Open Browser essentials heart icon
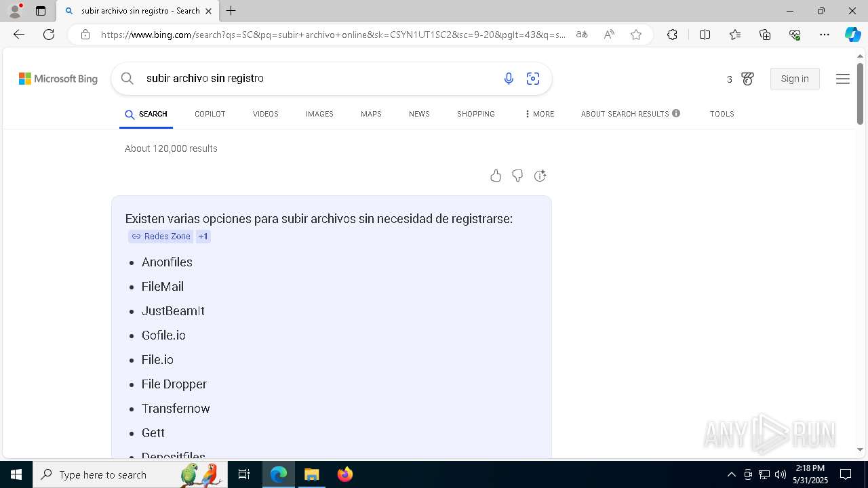 click(795, 35)
